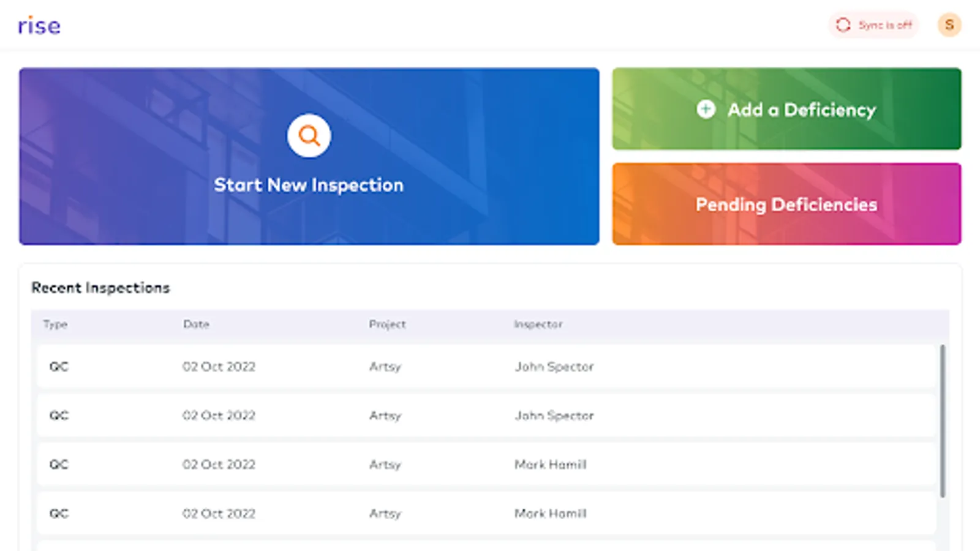The width and height of the screenshot is (980, 551).
Task: Click the Inspector column header
Action: pos(538,324)
